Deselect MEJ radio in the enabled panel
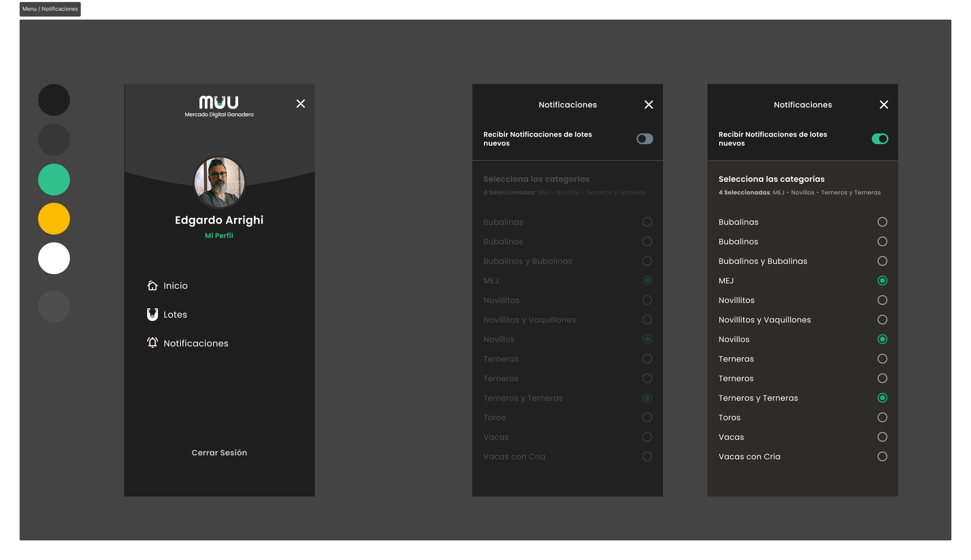This screenshot has height=560, width=971. pyautogui.click(x=883, y=280)
